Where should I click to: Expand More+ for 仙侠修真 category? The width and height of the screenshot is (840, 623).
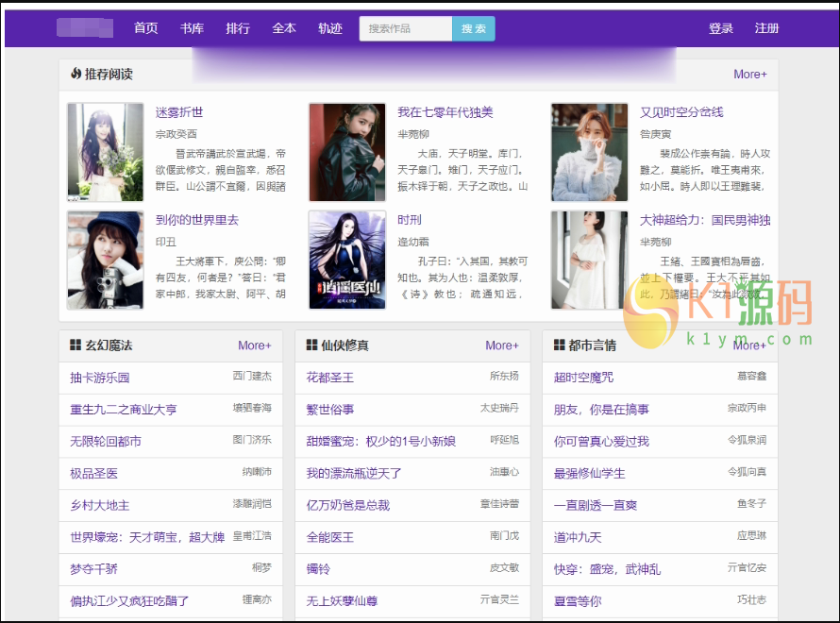pos(501,345)
